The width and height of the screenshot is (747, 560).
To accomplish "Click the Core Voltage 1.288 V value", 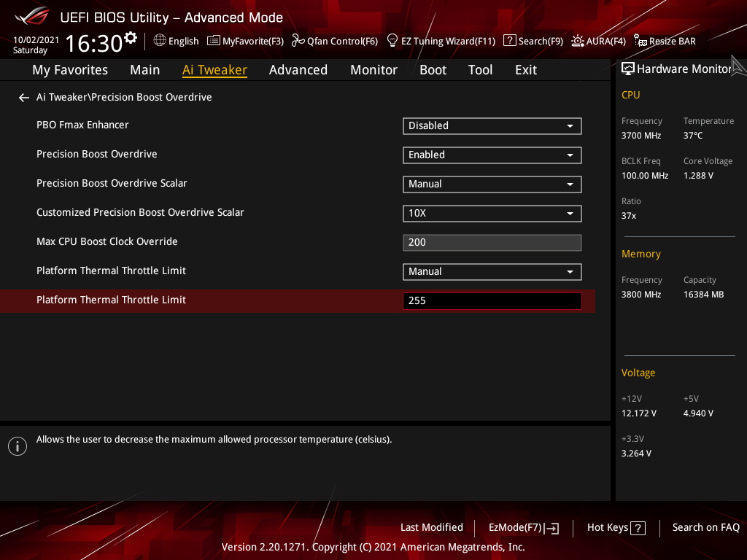I will coord(698,176).
